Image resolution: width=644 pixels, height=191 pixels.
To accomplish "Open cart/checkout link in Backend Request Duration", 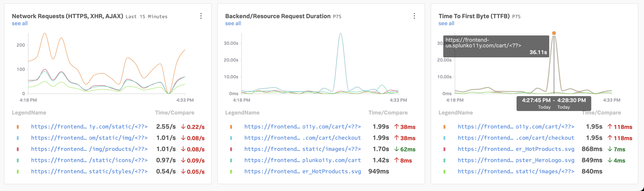I will pyautogui.click(x=303, y=138).
